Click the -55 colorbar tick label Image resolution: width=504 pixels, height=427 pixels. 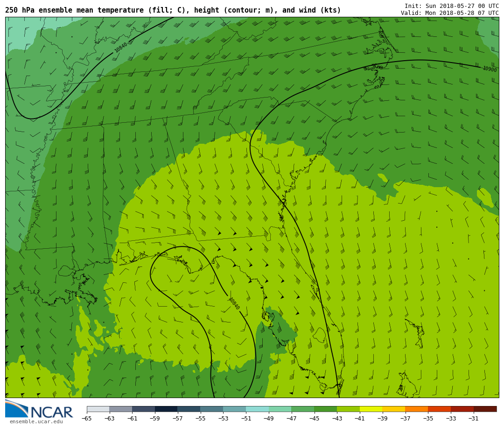201,418
